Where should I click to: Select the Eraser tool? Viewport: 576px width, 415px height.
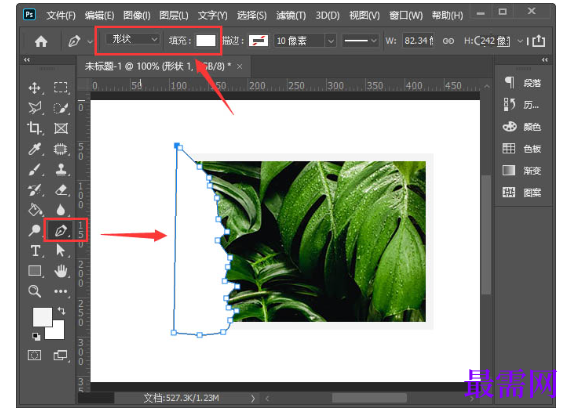coord(61,190)
